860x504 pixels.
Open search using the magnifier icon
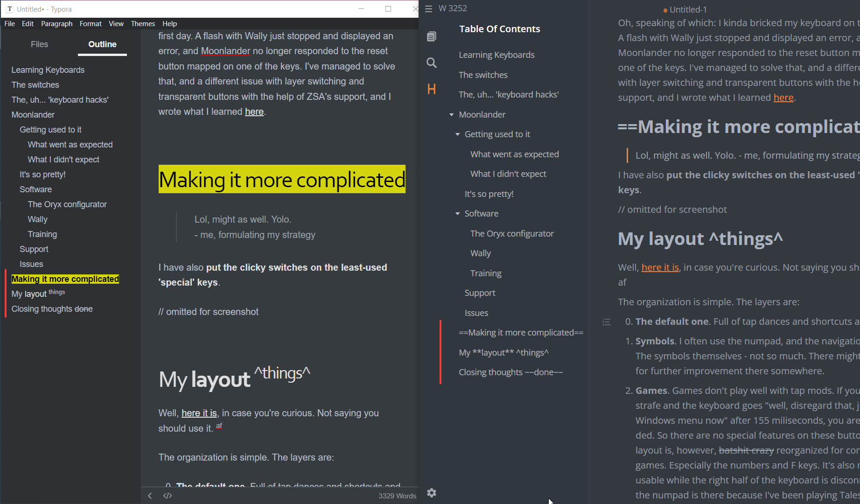click(x=431, y=62)
